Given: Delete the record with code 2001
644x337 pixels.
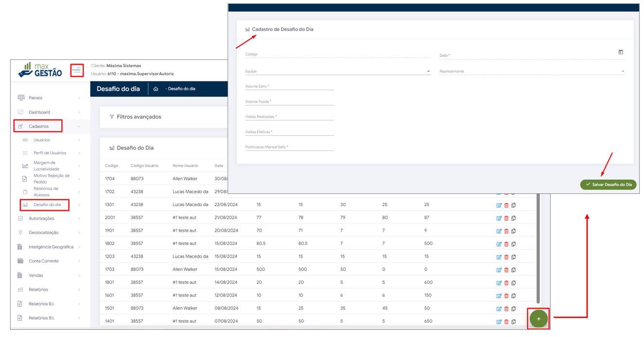Looking at the screenshot, I should click(506, 218).
